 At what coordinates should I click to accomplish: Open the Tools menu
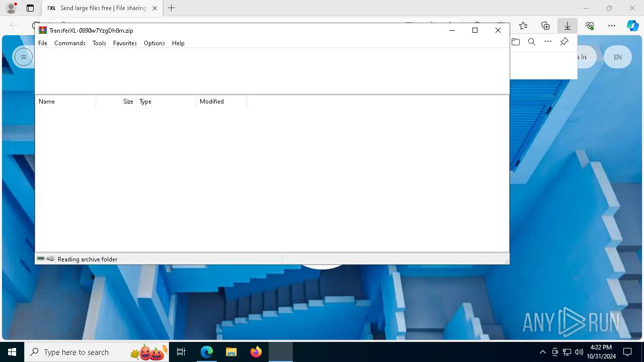tap(99, 43)
